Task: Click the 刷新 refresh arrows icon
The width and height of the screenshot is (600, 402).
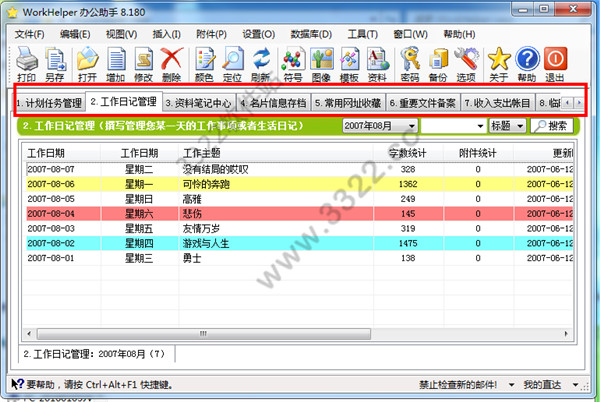Action: 261,64
